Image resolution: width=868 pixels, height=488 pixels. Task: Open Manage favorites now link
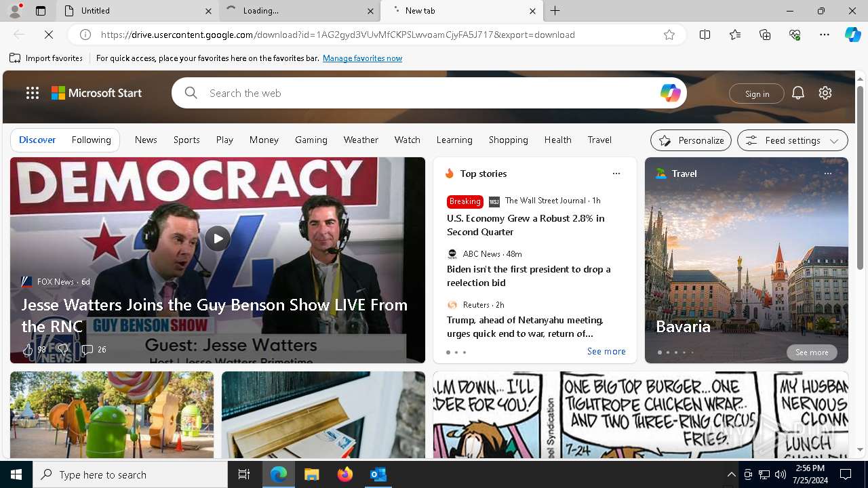click(x=362, y=58)
